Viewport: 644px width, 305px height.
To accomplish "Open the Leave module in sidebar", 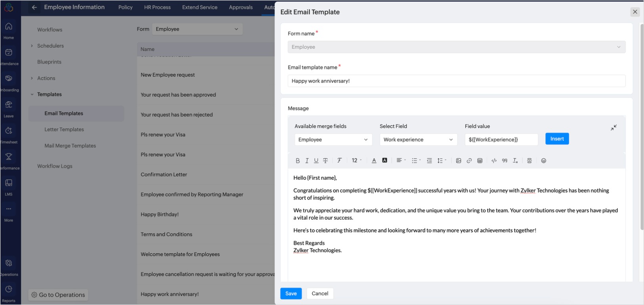I will point(9,108).
